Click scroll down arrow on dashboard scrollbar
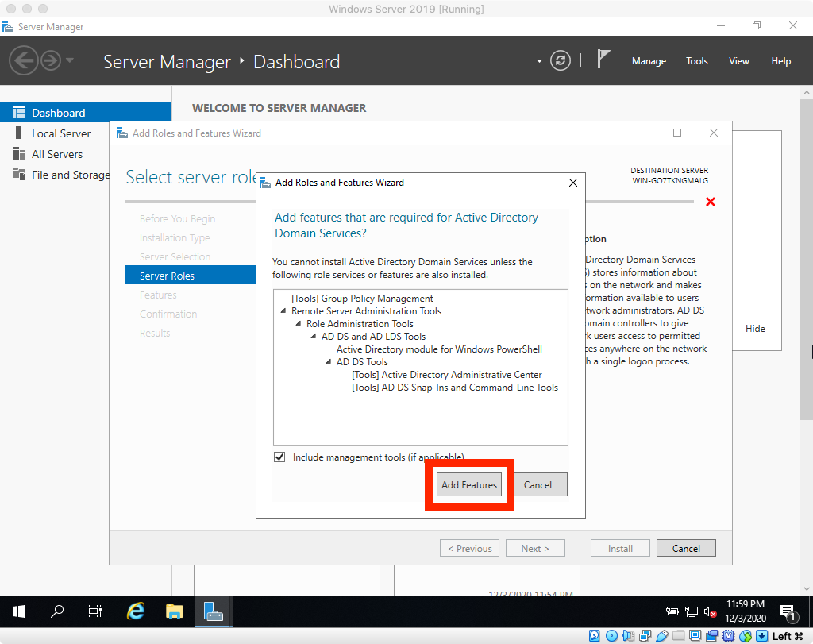Screen dimensions: 813x644 807,588
